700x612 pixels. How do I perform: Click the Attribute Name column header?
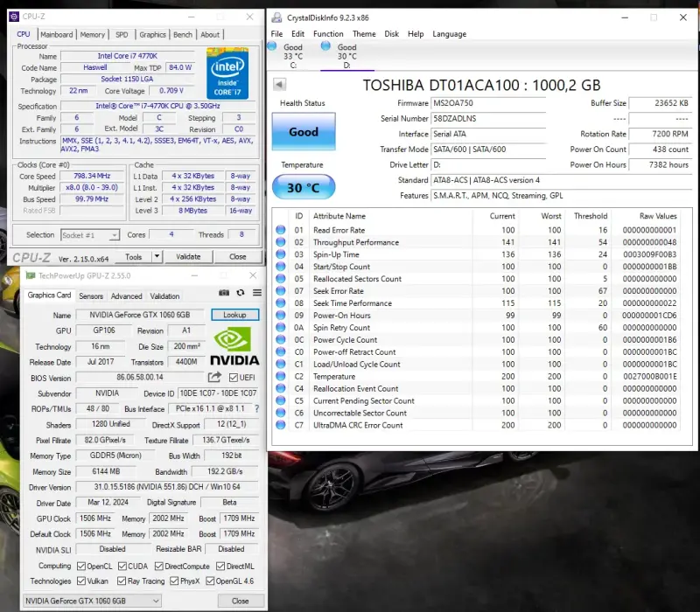pos(339,216)
